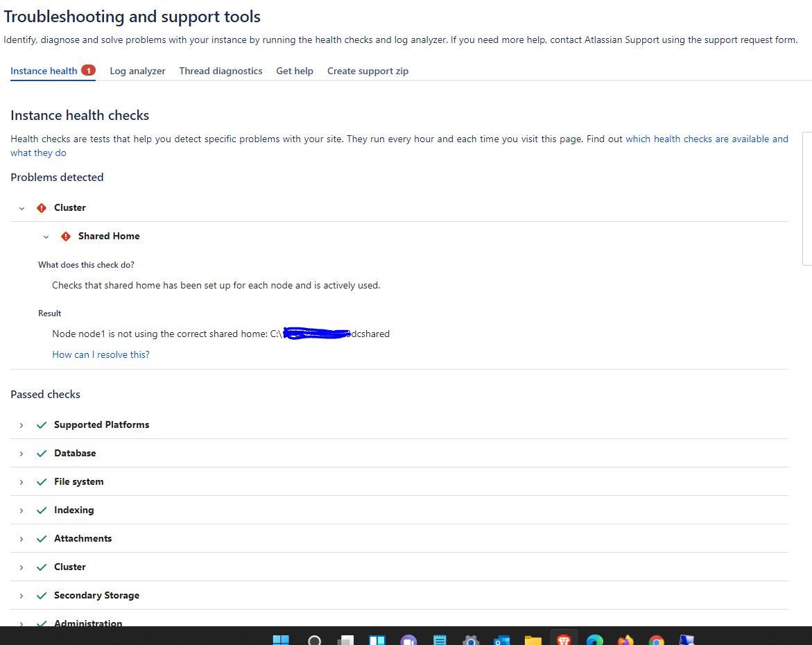Expand the Attachments check row

point(21,540)
